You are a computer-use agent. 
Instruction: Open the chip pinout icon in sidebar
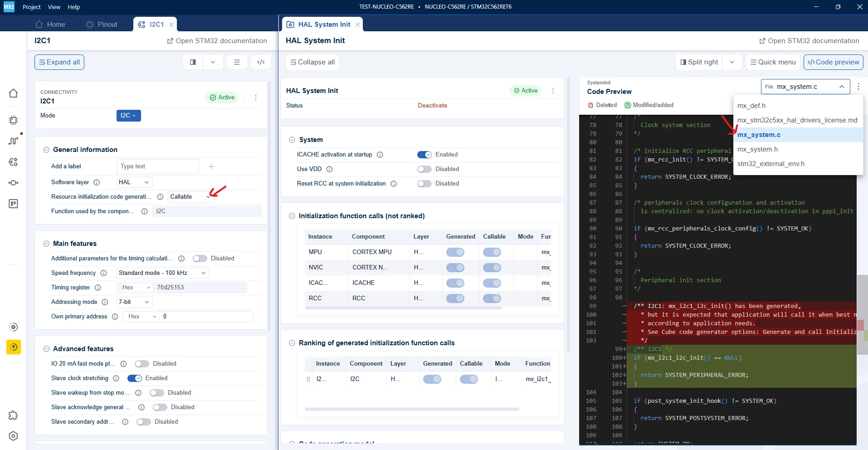click(14, 120)
